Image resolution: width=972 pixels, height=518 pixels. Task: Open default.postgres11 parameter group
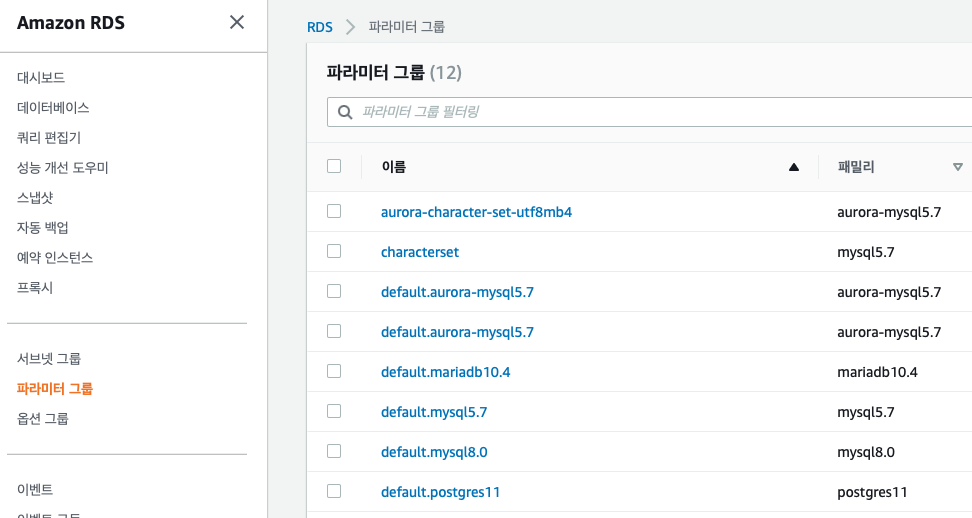click(x=440, y=493)
